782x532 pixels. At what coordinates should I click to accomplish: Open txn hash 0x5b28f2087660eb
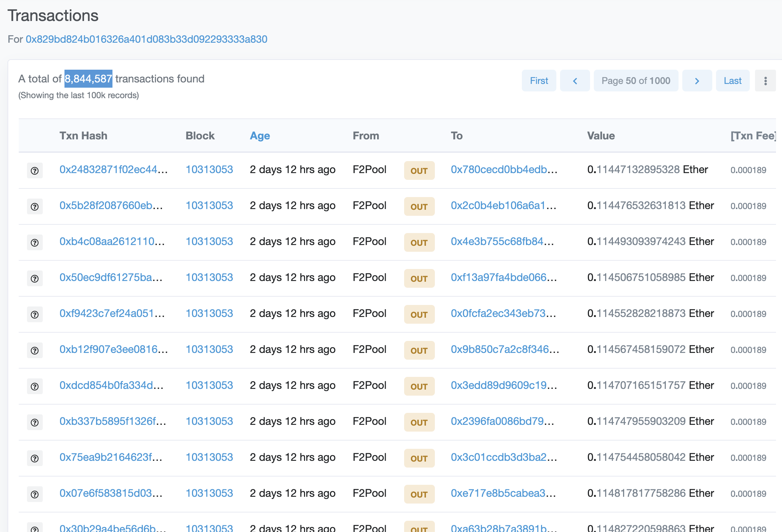point(111,205)
